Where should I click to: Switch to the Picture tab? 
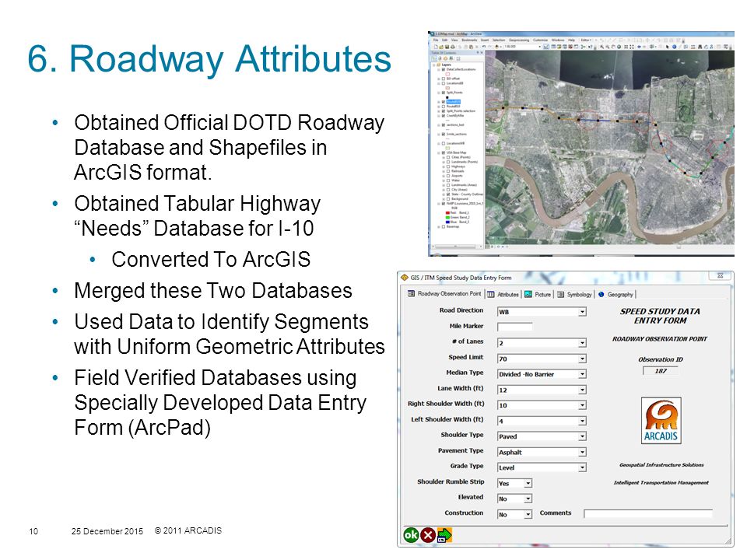click(x=538, y=294)
